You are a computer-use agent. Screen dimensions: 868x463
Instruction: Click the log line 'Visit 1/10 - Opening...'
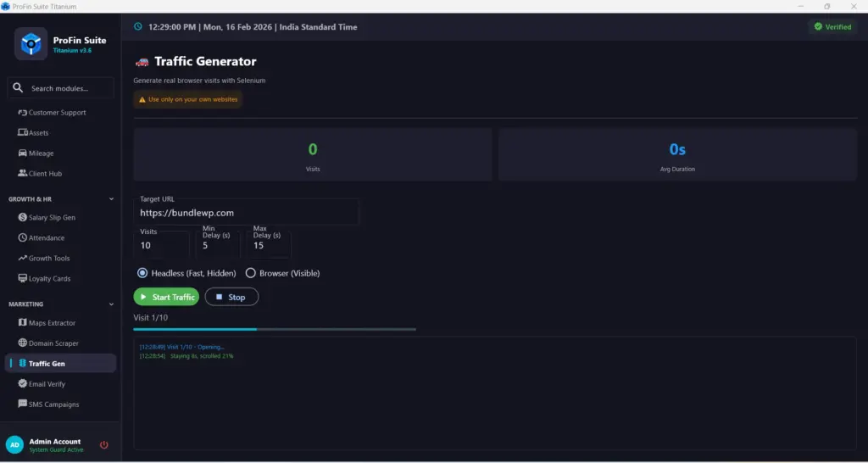click(x=181, y=347)
